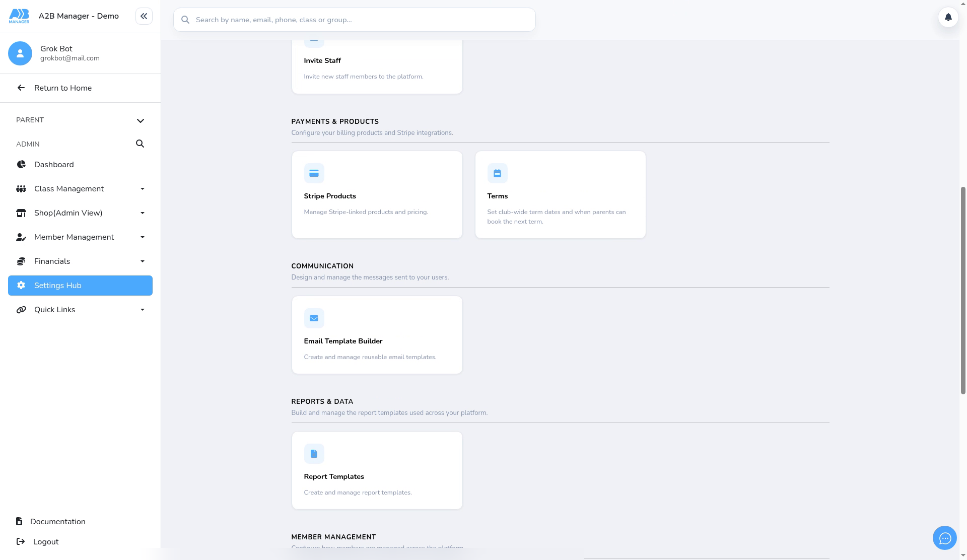The height and width of the screenshot is (560, 967).
Task: Click the Email Template Builder envelope icon
Action: pos(314,318)
